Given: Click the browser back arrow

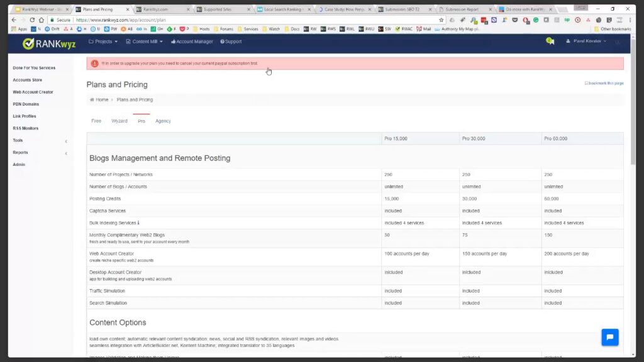Looking at the screenshot, I should tap(14, 19).
